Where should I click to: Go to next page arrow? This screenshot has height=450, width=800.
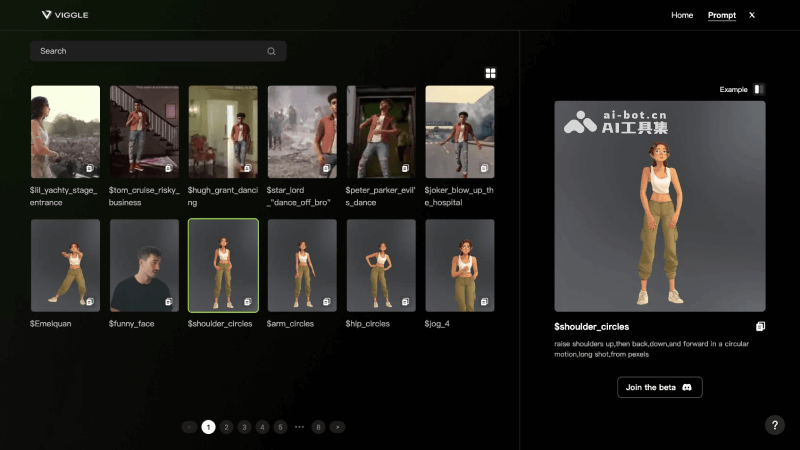click(x=338, y=427)
